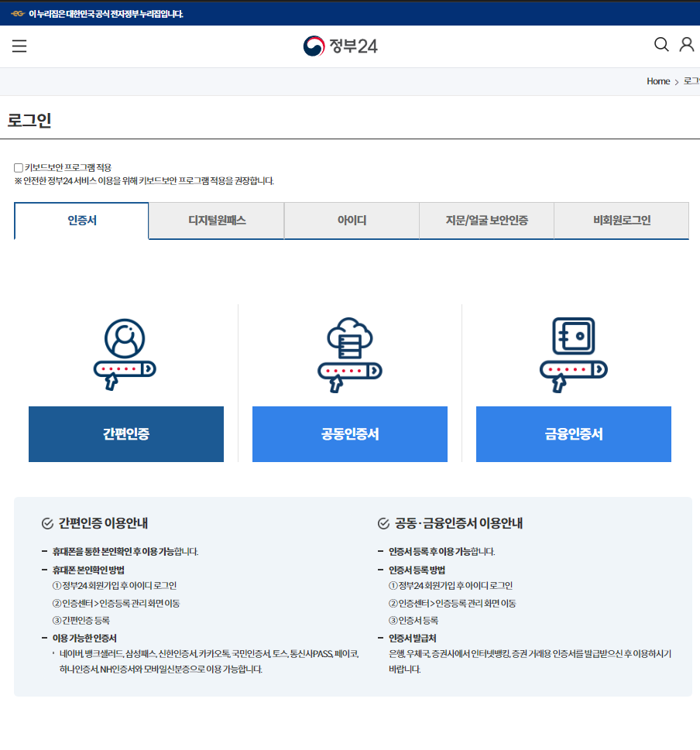Enable the 키보드보안 프로그램 적용 checkbox
700x750 pixels.
click(18, 167)
